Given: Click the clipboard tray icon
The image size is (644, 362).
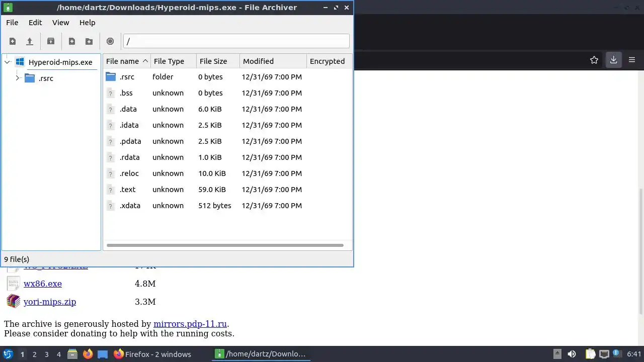Looking at the screenshot, I should coord(590,354).
